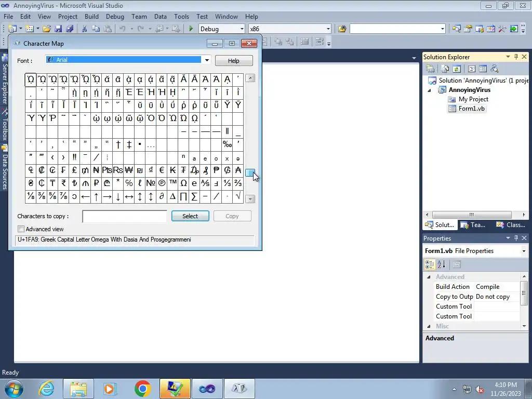This screenshot has height=399, width=532.
Task: Toggle auto-hide pin on Properties panel
Action: coord(516,238)
